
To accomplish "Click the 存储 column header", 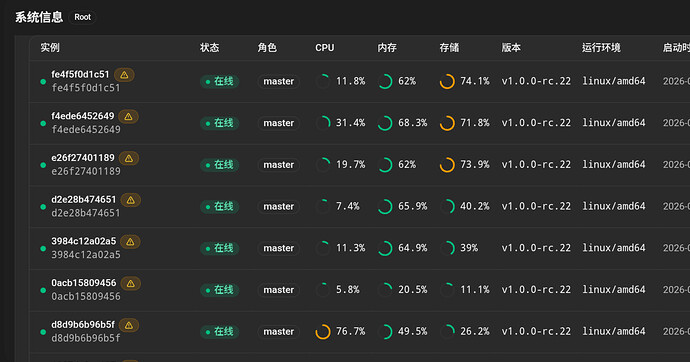I will [x=449, y=48].
